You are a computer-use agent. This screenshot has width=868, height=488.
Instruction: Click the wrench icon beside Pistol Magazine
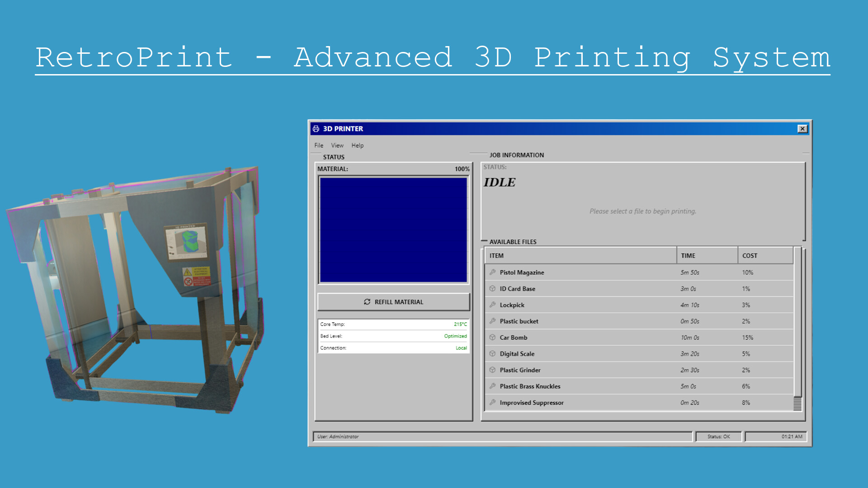(492, 272)
